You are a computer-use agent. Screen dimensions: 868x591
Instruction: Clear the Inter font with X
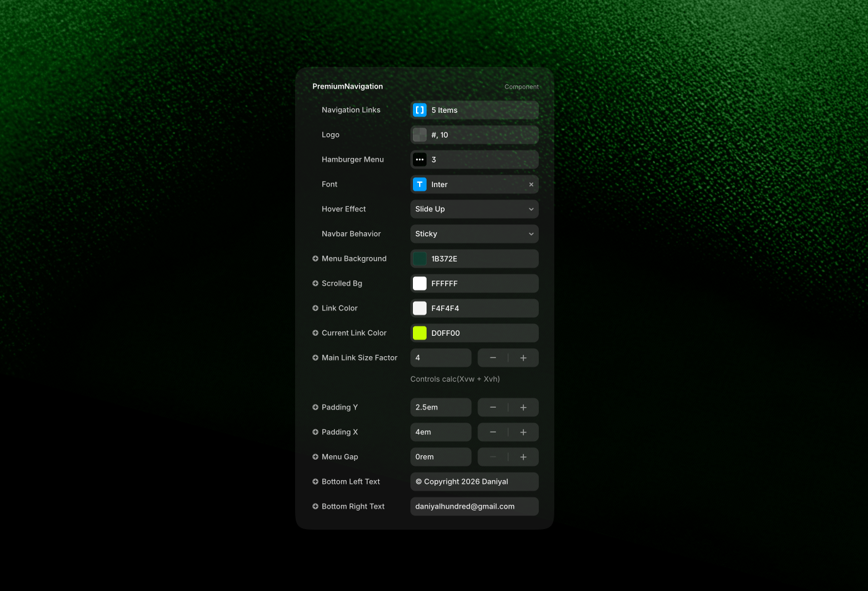click(531, 185)
